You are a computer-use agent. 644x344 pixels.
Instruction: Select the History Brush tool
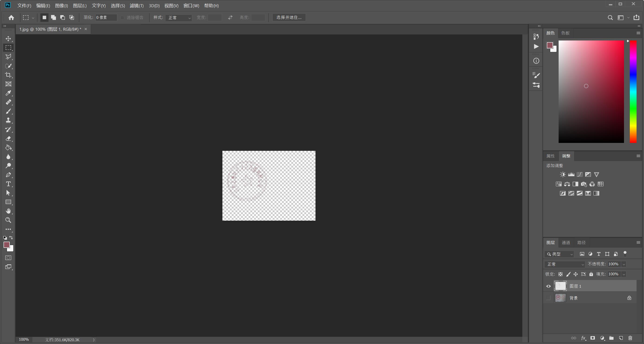pos(8,129)
